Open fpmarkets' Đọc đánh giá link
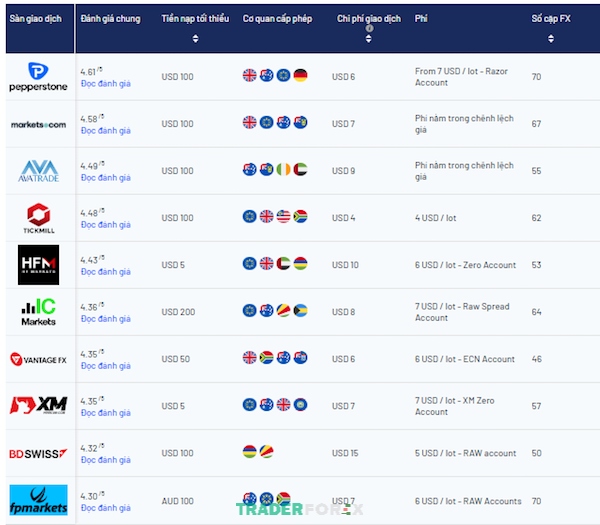The height and width of the screenshot is (525, 600). [106, 508]
